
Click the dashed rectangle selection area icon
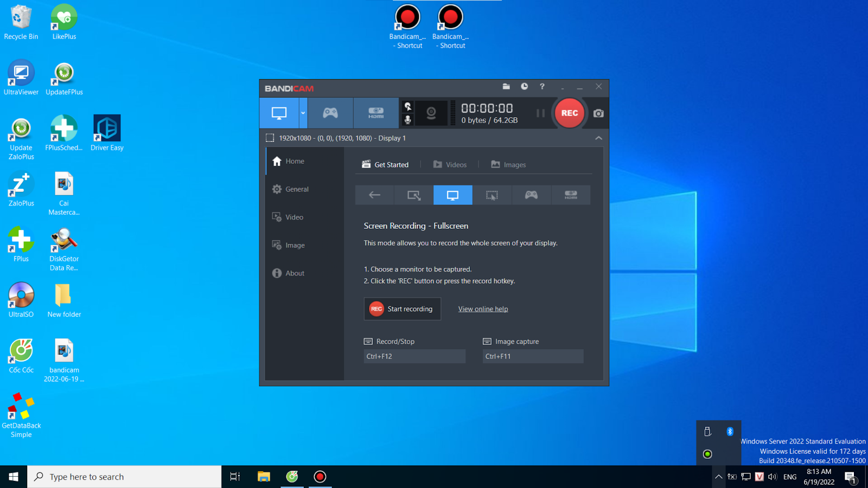(270, 138)
